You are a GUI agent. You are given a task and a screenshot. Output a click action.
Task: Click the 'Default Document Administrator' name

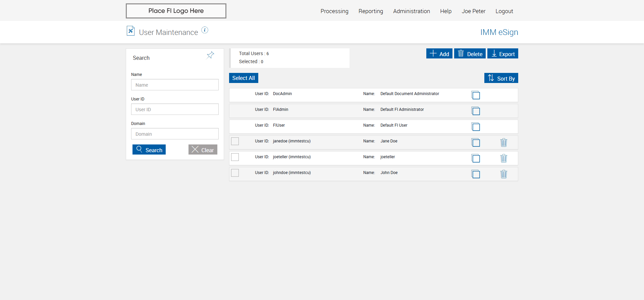410,94
